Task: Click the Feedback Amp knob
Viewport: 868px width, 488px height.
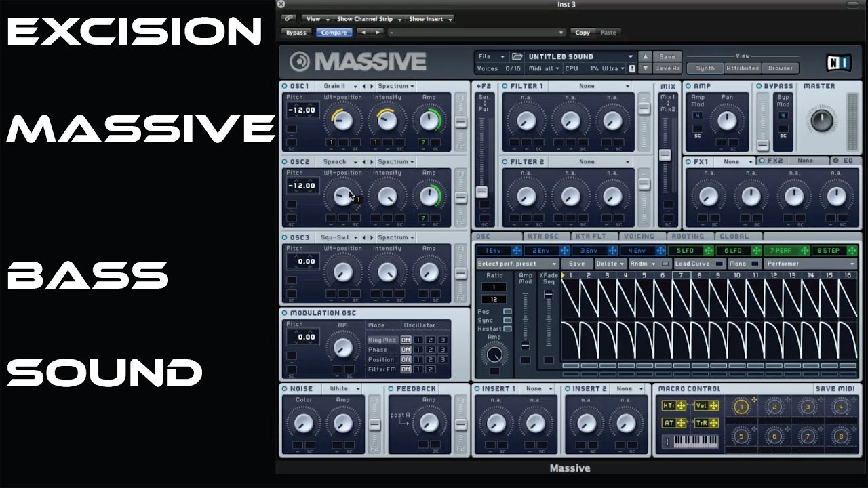Action: 429,423
